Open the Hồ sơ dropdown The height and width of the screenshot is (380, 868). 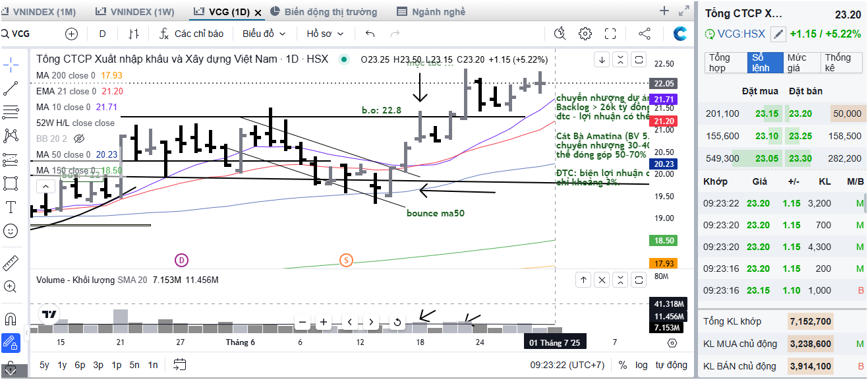click(324, 34)
